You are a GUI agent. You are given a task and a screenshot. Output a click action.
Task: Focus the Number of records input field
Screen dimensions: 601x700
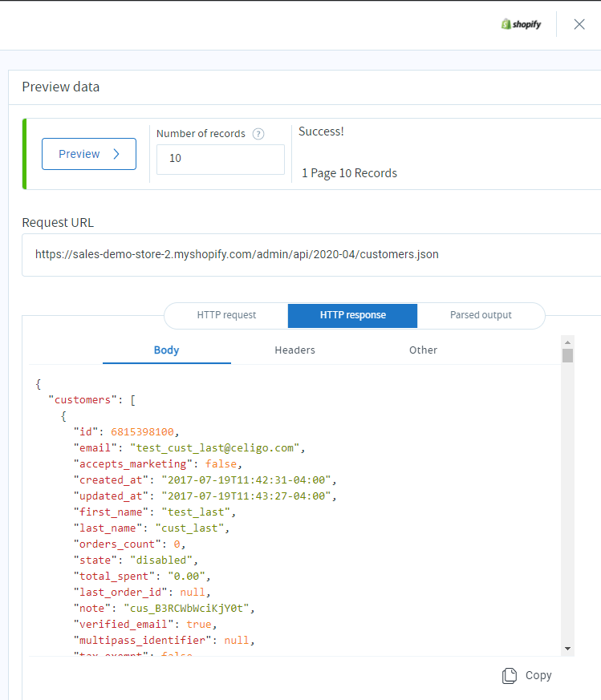(x=221, y=159)
